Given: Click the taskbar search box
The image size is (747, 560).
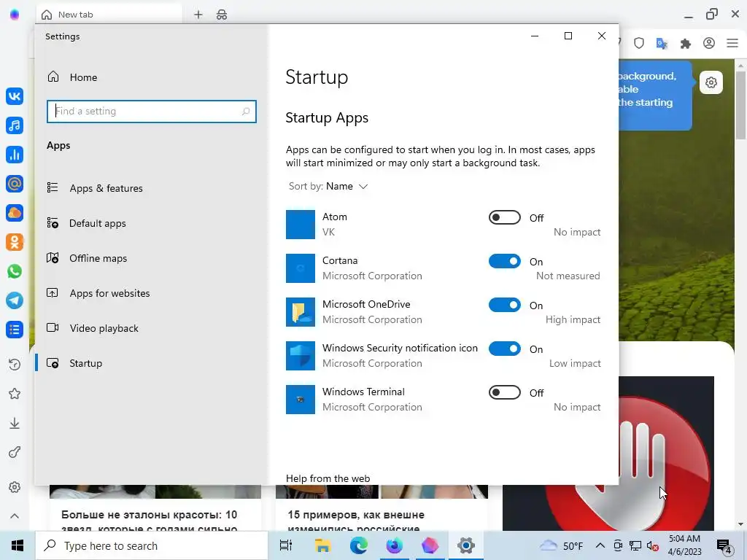Looking at the screenshot, I should 152,545.
